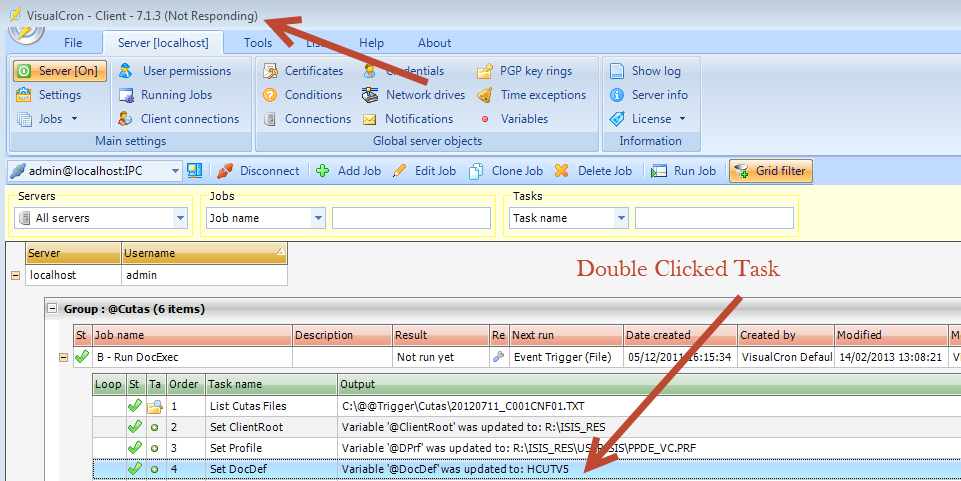Collapse the @Cutas group
The width and height of the screenshot is (961, 481).
coord(53,310)
